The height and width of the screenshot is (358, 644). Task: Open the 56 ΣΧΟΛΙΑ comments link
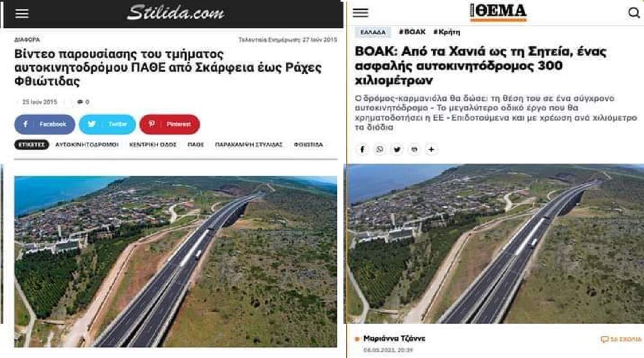(x=621, y=339)
